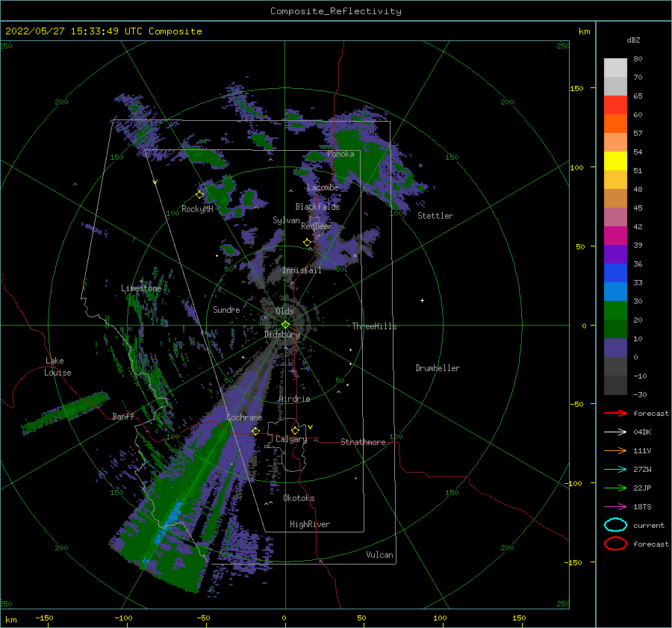Select the orange 60 dBZ swatch
Screen dimensions: 672x628
[x=615, y=123]
